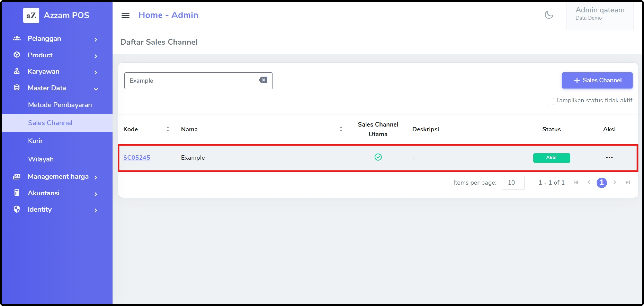The height and width of the screenshot is (306, 644).
Task: Open the SC05245 code link
Action: click(136, 157)
